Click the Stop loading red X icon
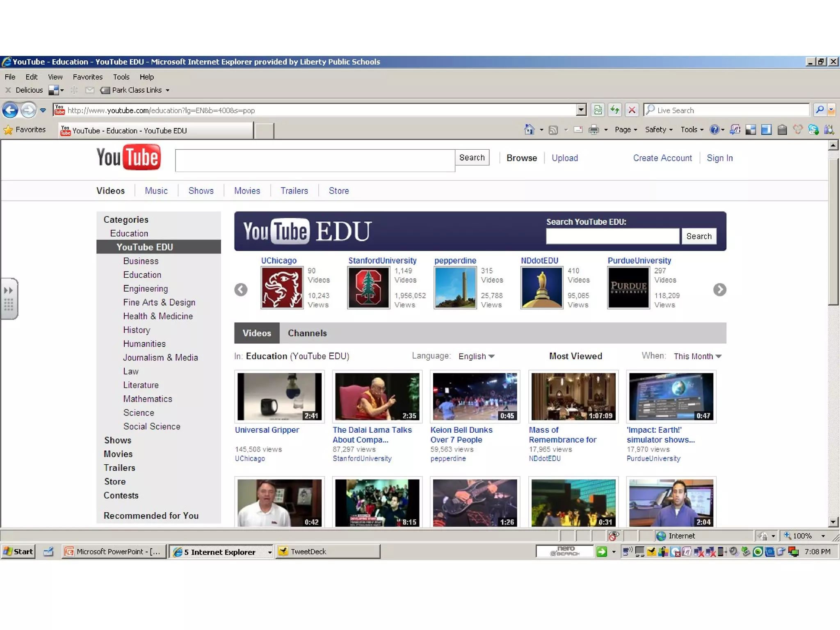 tap(632, 110)
